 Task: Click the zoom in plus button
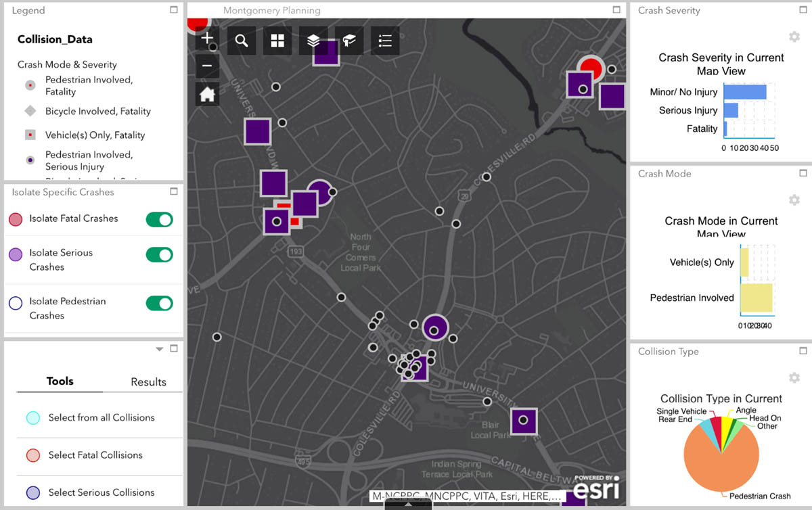coord(207,39)
